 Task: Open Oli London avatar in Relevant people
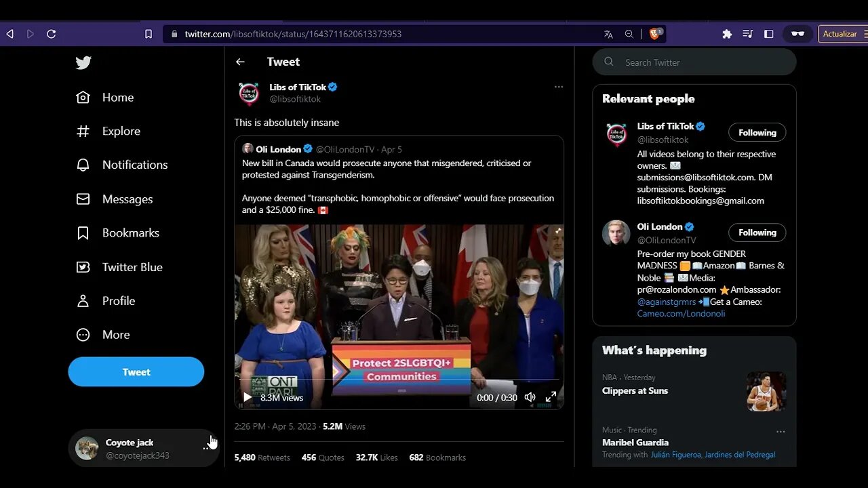tap(616, 234)
